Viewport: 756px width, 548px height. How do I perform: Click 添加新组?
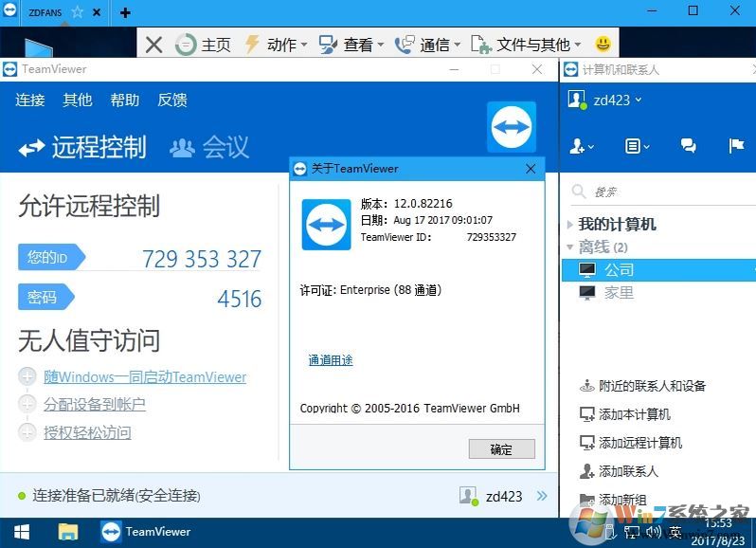click(x=613, y=500)
